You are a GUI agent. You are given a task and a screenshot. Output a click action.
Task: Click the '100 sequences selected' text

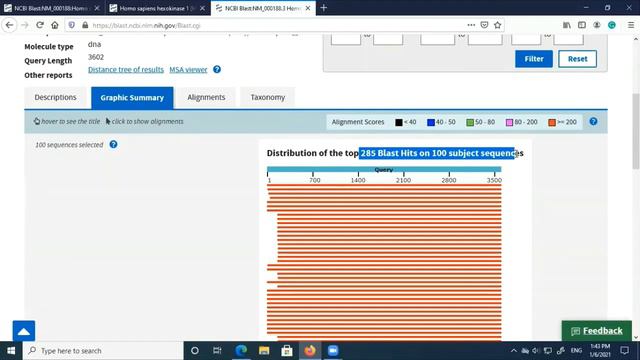pyautogui.click(x=69, y=145)
